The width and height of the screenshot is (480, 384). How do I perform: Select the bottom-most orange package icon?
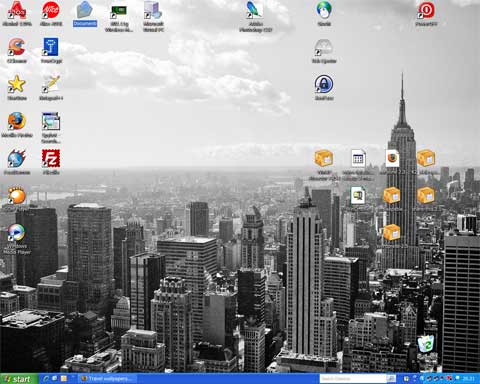392,232
